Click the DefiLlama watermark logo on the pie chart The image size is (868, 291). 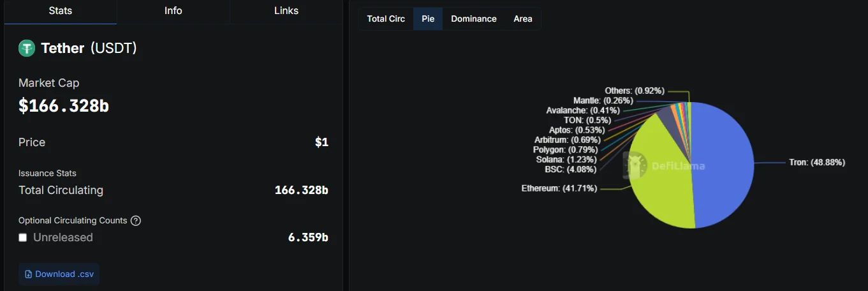click(x=635, y=165)
